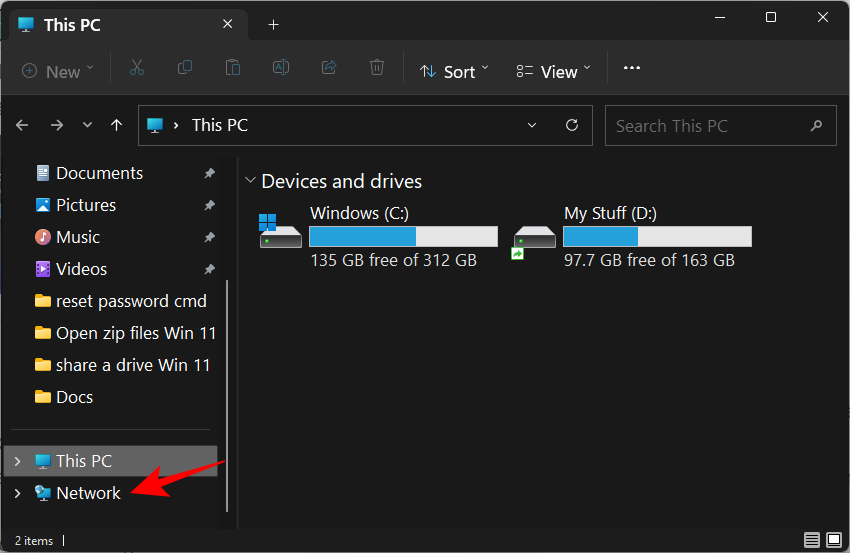The height and width of the screenshot is (553, 850).
Task: Click the Paste clipboard icon
Action: tap(233, 68)
